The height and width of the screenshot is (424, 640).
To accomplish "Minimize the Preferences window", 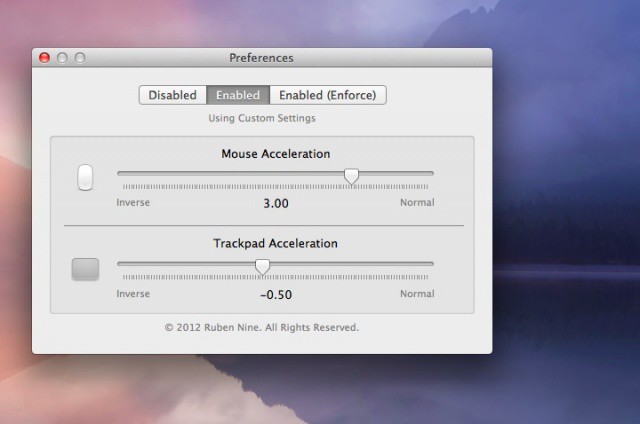I will pyautogui.click(x=62, y=58).
